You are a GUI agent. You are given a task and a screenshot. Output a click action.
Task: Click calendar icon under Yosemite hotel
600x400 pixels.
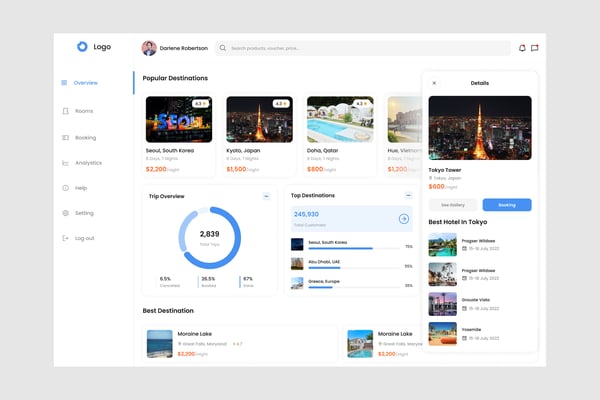(x=464, y=338)
